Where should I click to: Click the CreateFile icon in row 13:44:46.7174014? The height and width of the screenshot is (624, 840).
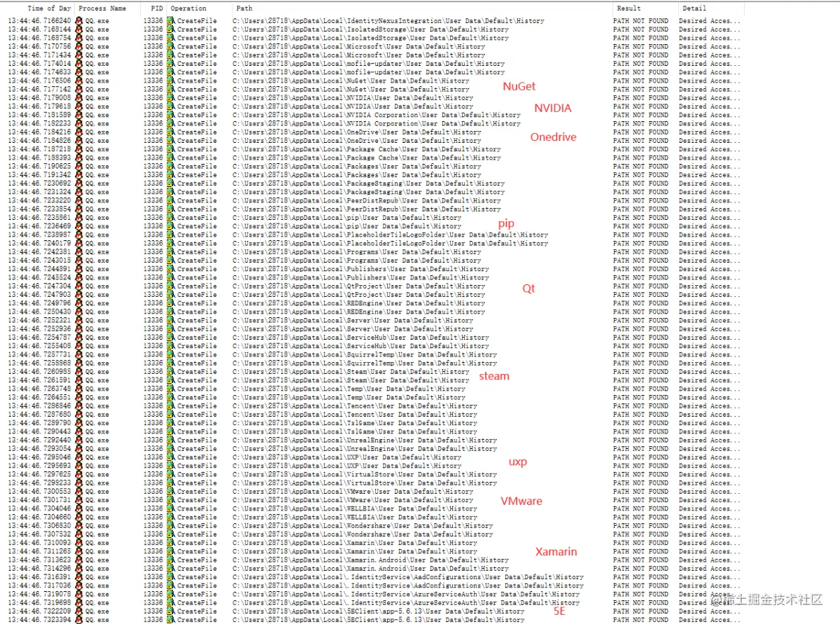click(170, 64)
